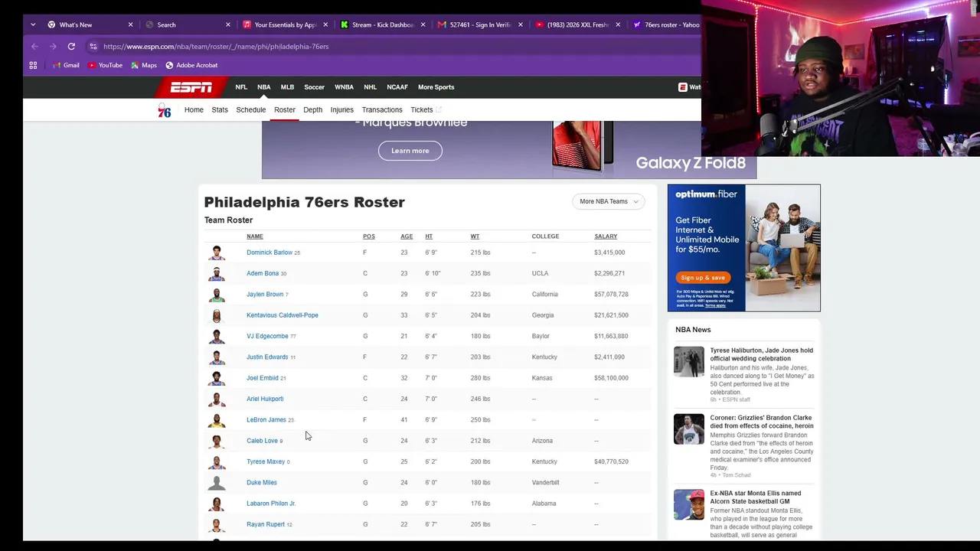The image size is (980, 551).
Task: Open the NHL section in ESPN nav
Action: click(x=371, y=87)
